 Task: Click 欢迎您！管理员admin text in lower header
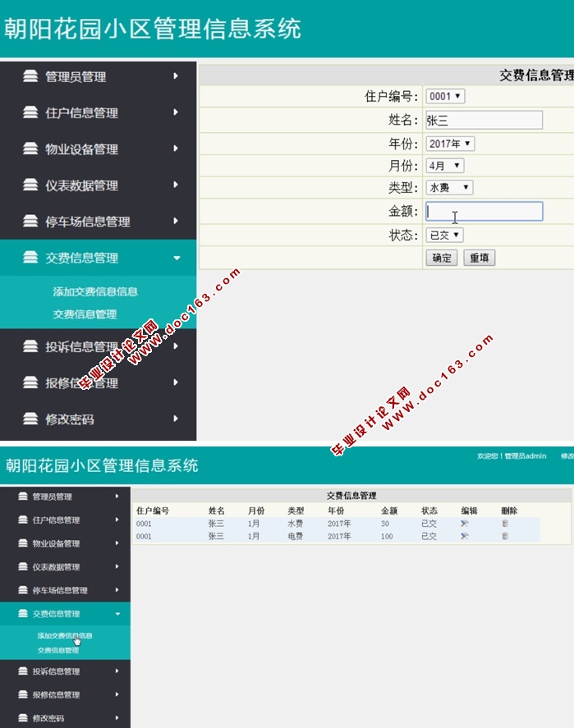click(512, 456)
